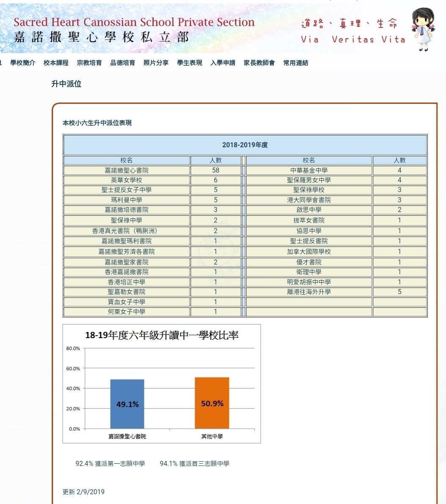Select the 離港往海外升學 table cell
This screenshot has height=504, width=446.
pos(309,292)
